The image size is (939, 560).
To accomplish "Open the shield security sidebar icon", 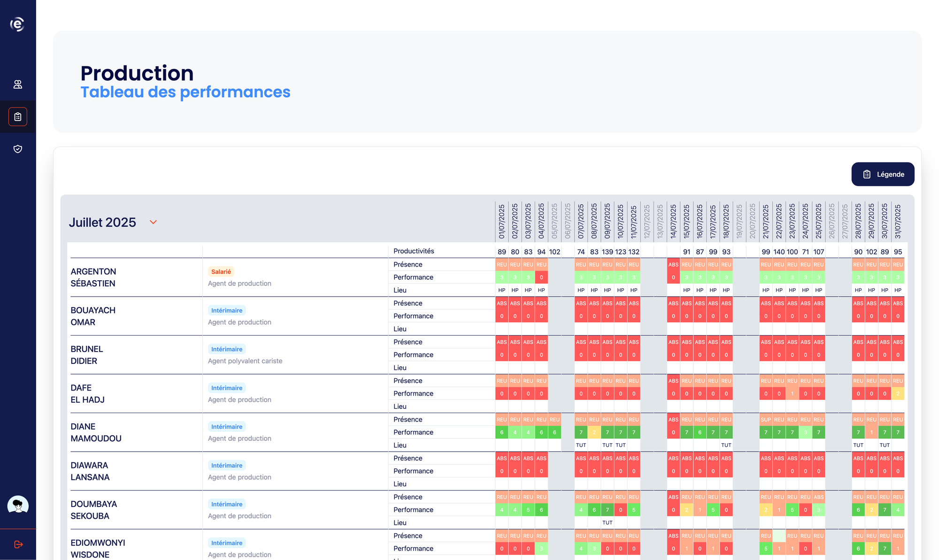I will tap(18, 149).
